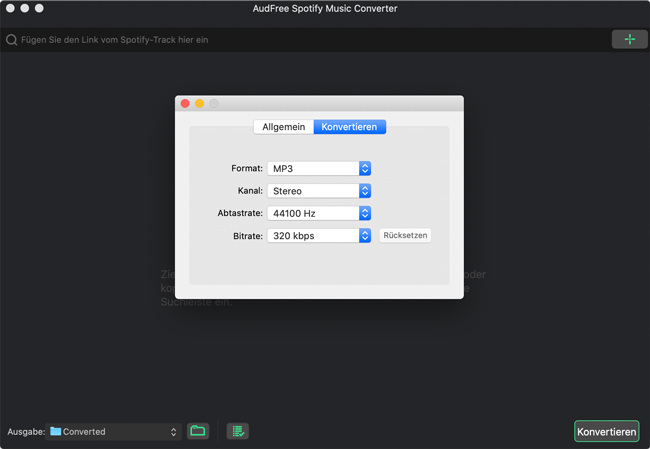Click the Format label text

pos(247,168)
